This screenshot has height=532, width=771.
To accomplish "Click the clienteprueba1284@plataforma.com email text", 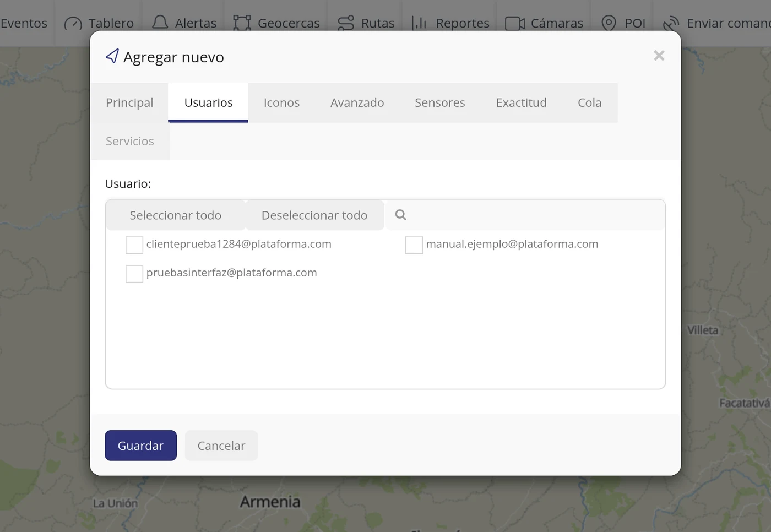I will click(x=239, y=244).
